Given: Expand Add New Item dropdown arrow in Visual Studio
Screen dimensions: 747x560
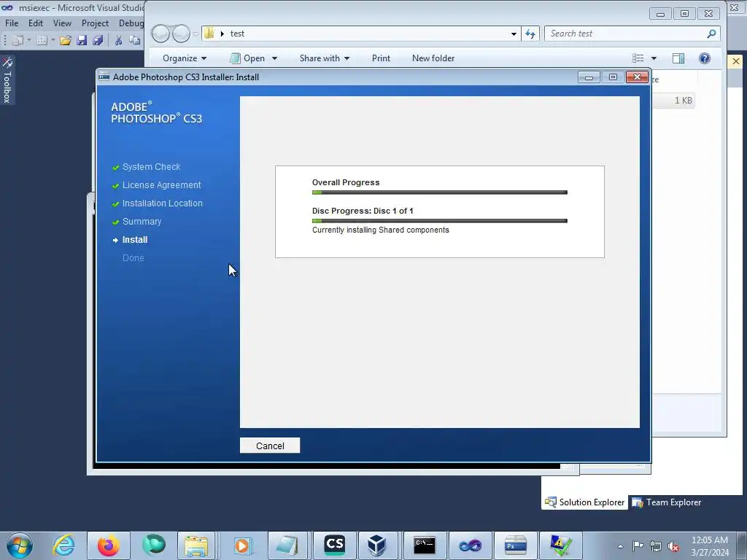Looking at the screenshot, I should pos(53,41).
